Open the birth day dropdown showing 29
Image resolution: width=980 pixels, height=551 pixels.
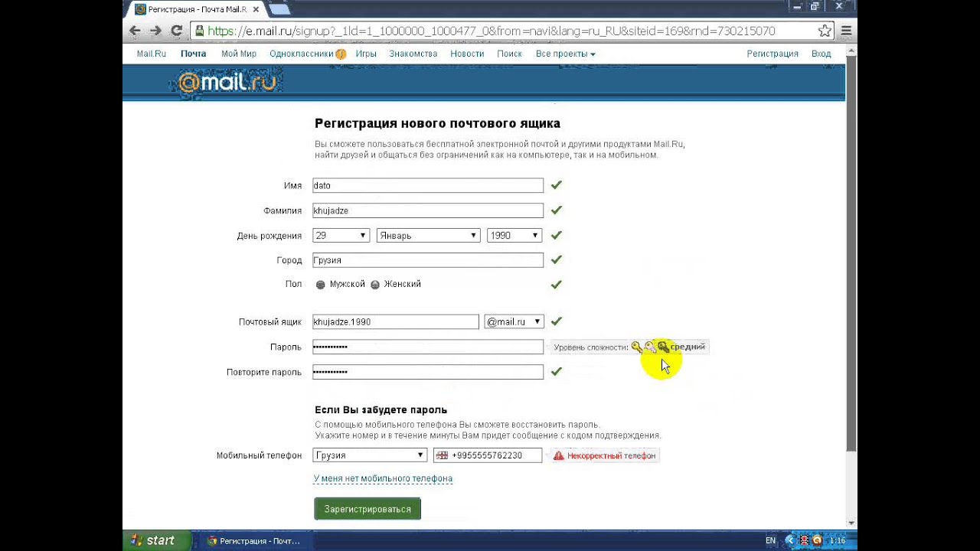pyautogui.click(x=341, y=236)
